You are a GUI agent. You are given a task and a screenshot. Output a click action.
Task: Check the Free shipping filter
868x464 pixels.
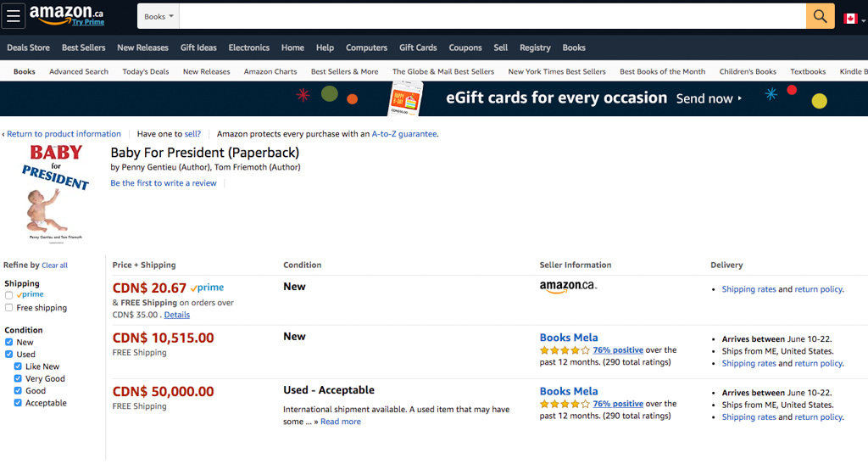click(8, 307)
